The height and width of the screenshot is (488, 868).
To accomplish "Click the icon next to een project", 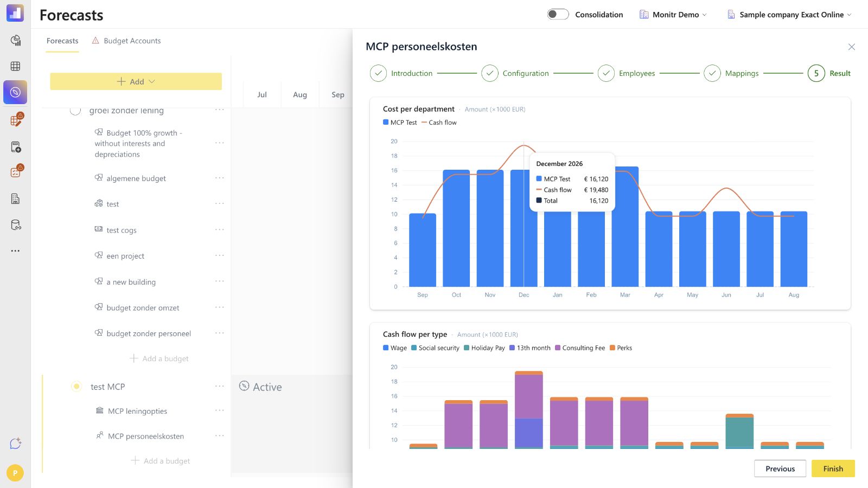I will [99, 255].
